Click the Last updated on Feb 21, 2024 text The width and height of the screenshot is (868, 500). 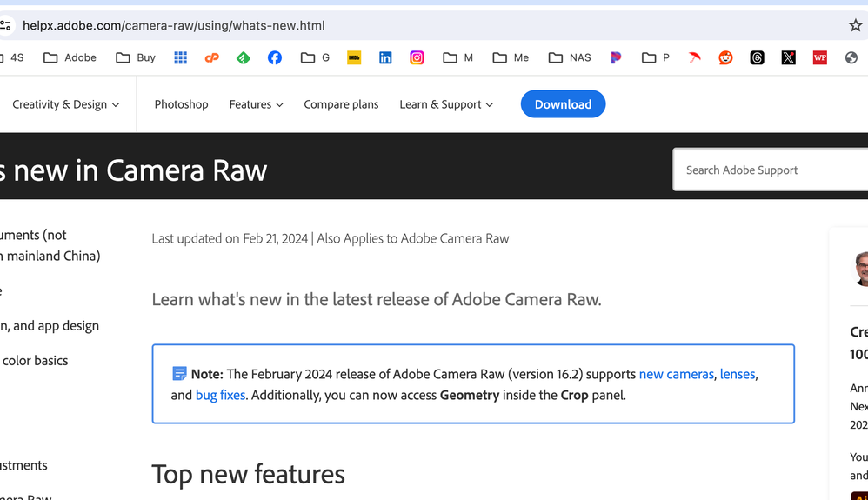pos(230,238)
